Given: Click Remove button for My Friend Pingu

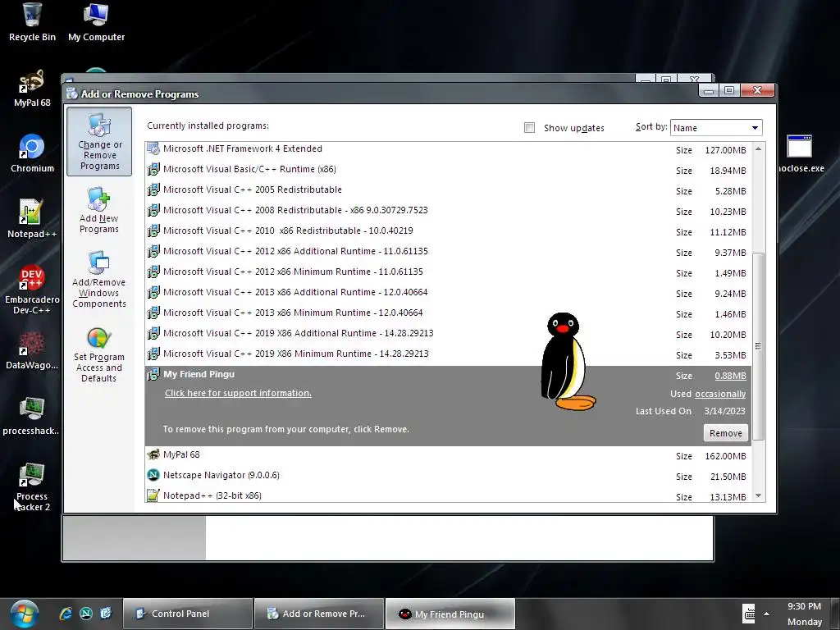Looking at the screenshot, I should (x=725, y=433).
